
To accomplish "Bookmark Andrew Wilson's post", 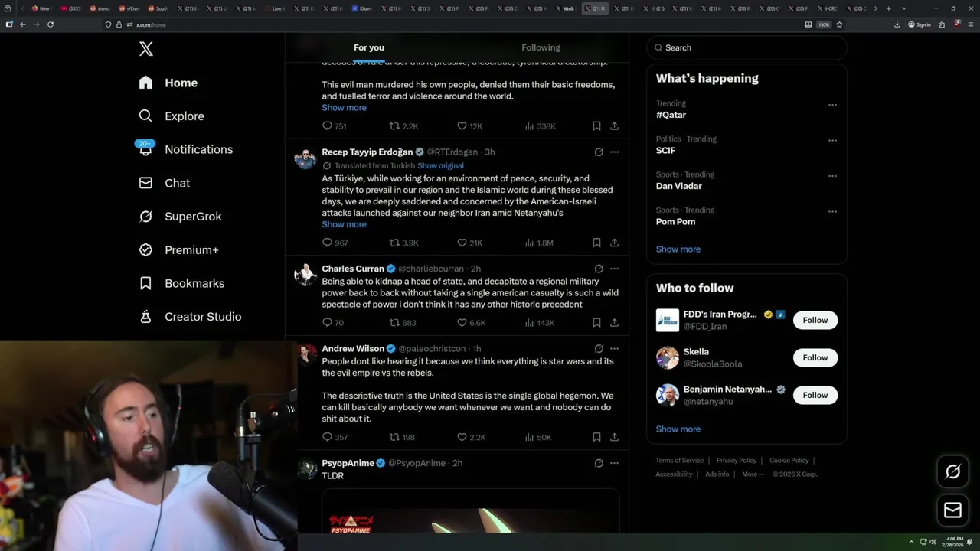I will [596, 437].
